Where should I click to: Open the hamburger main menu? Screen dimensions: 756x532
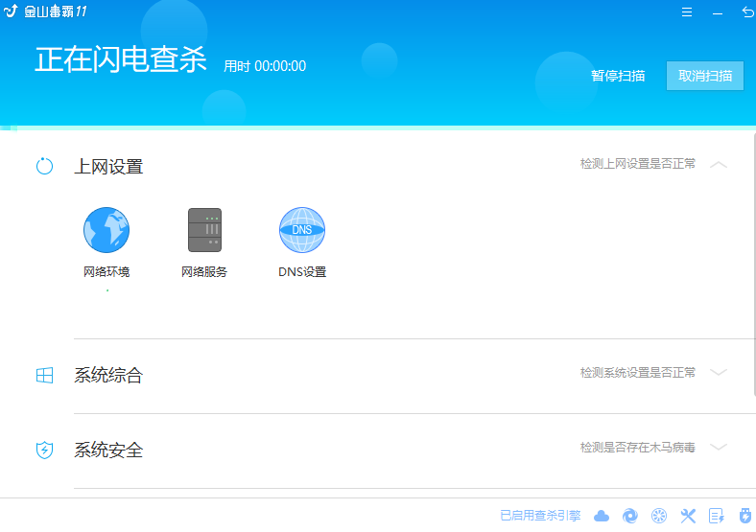(687, 12)
